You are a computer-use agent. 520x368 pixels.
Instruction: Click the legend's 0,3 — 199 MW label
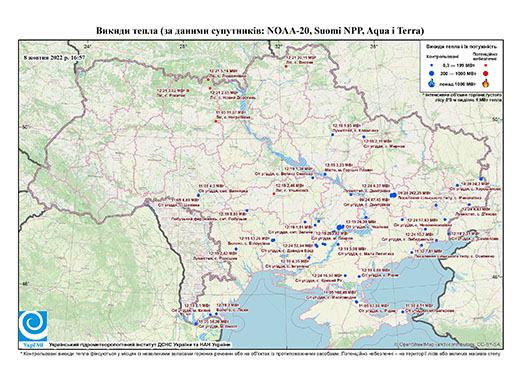pyautogui.click(x=459, y=66)
